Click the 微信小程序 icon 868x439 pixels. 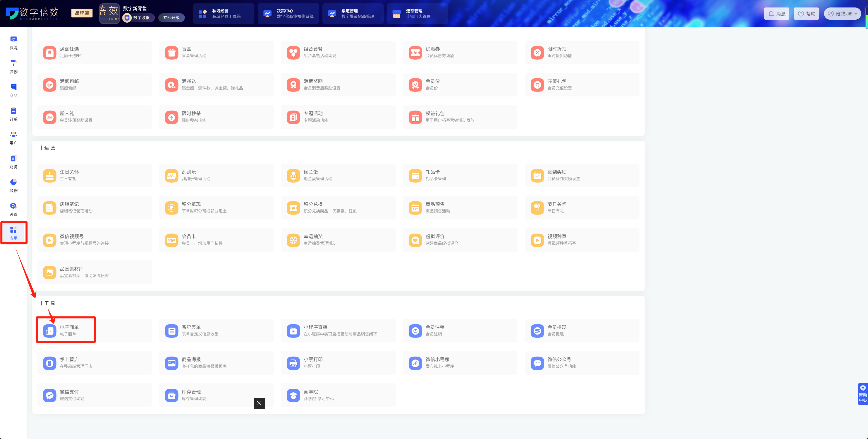[415, 363]
